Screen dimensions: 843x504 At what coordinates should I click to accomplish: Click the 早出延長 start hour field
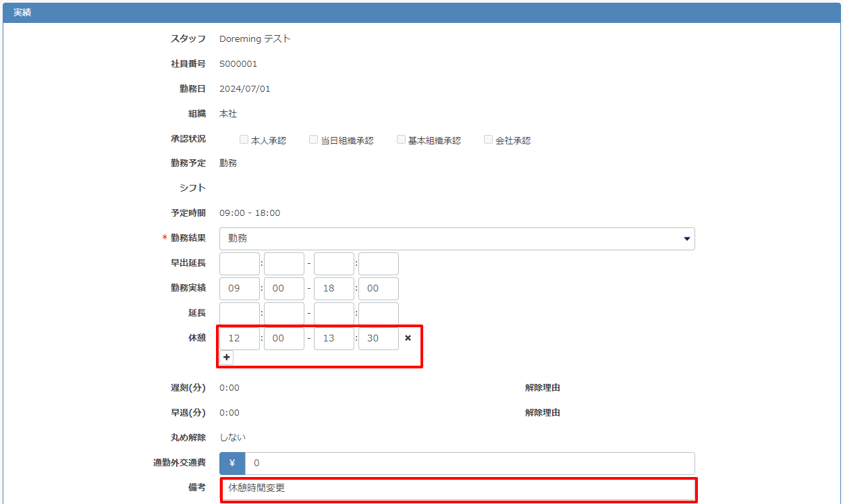coord(240,264)
